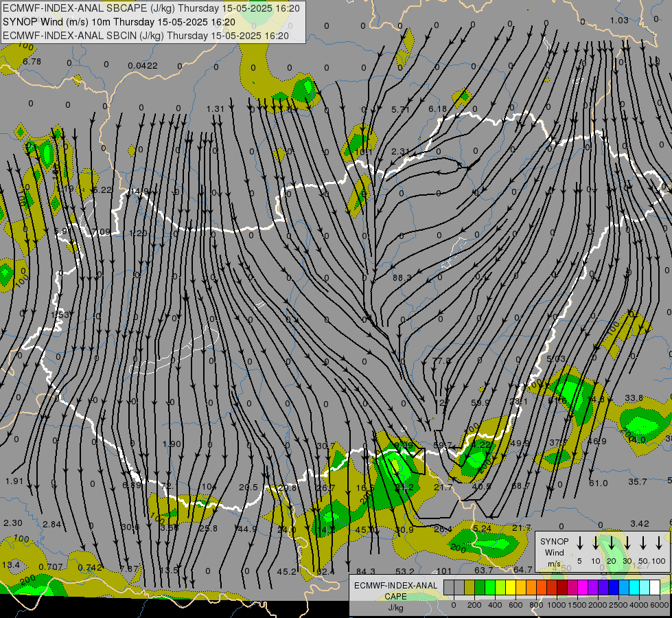Click the wind arrow above 10 in the SYNOP Wind legend
Screen dimensions: 672x618
[596, 542]
